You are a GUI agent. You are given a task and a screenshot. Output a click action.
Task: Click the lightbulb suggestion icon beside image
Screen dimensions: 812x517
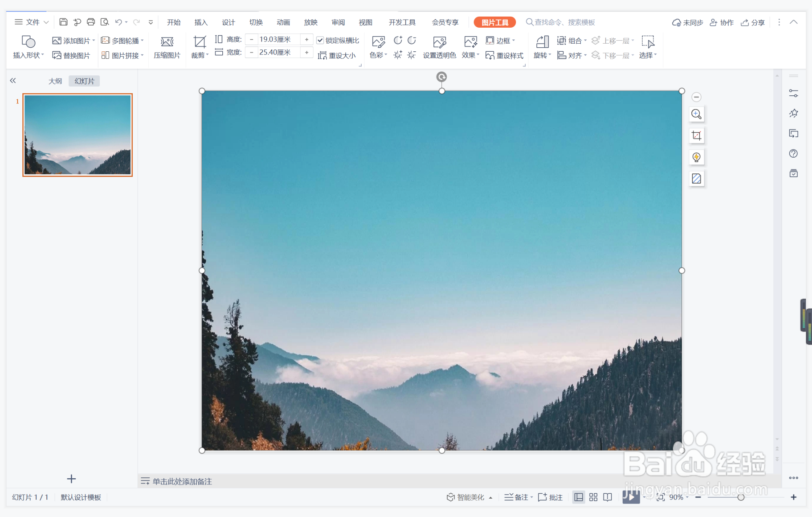(696, 157)
